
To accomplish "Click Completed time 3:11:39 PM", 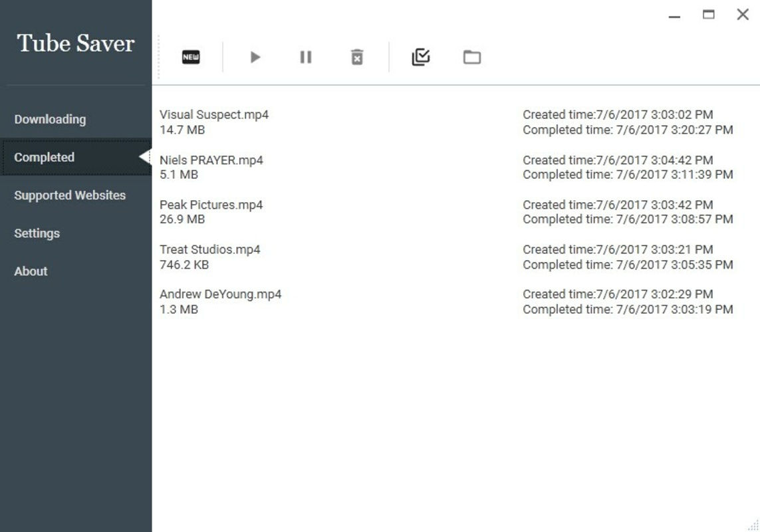I will pos(628,175).
